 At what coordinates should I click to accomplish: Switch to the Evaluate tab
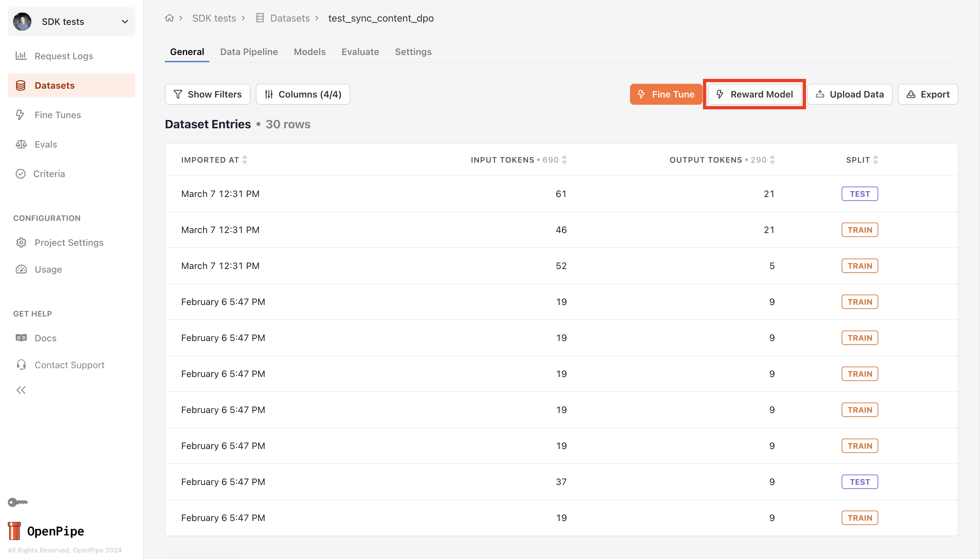pos(360,52)
